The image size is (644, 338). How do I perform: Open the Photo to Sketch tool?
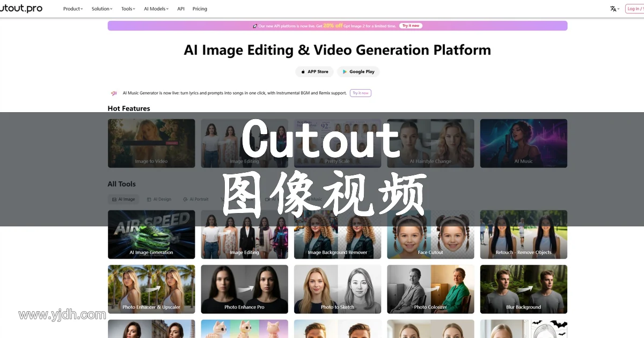click(x=338, y=289)
